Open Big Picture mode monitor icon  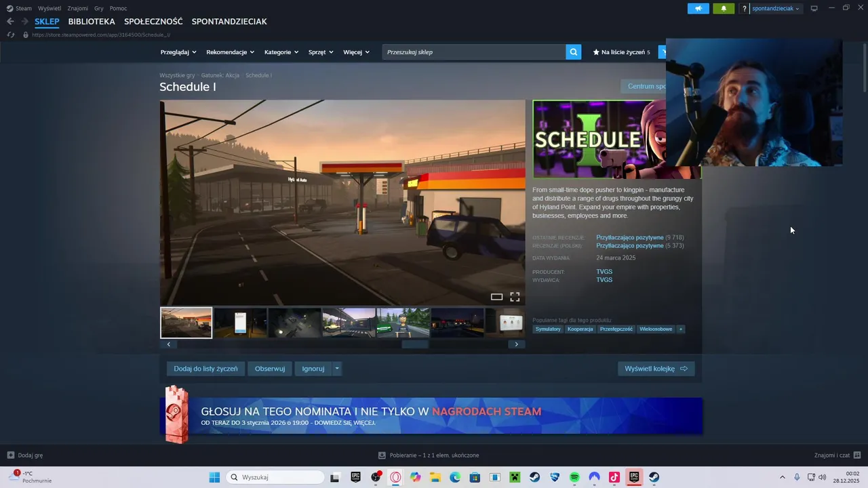click(x=814, y=8)
